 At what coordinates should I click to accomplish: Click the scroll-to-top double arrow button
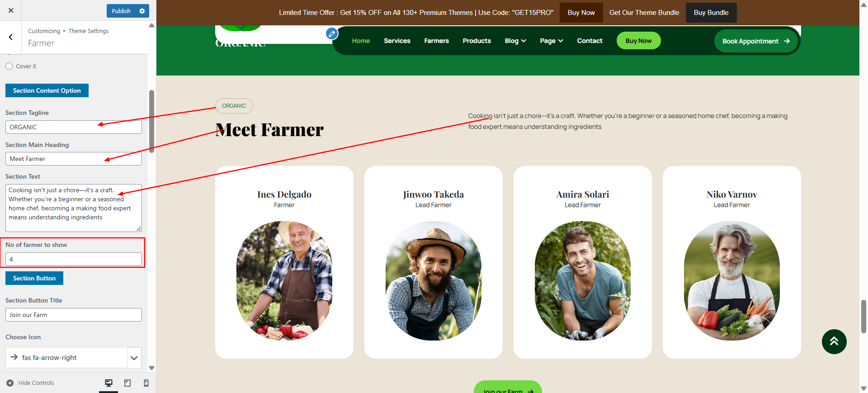(x=834, y=341)
